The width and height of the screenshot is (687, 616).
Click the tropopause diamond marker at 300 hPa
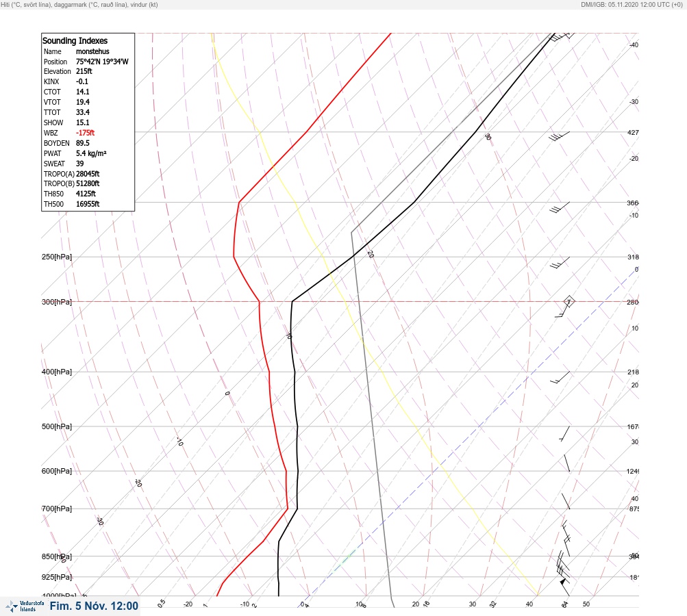click(x=569, y=302)
